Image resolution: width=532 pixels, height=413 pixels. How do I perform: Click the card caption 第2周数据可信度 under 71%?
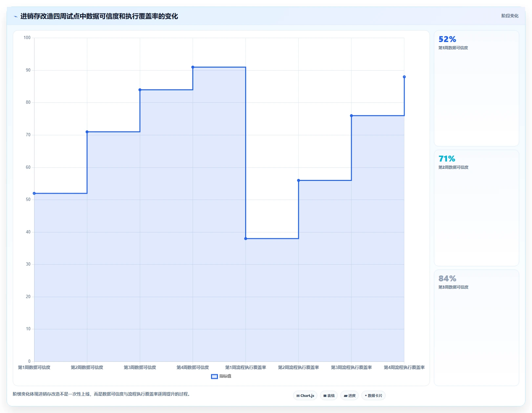pos(453,167)
